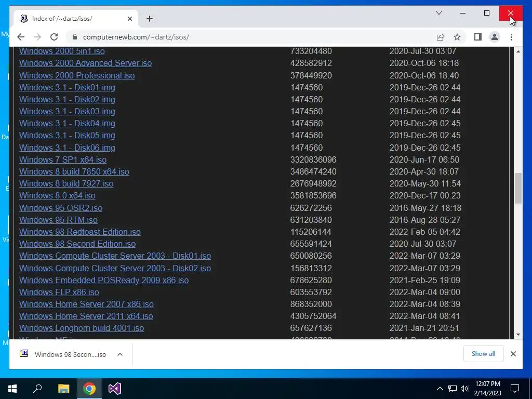Download Windows 3.1 - Disk01.img

pos(67,87)
